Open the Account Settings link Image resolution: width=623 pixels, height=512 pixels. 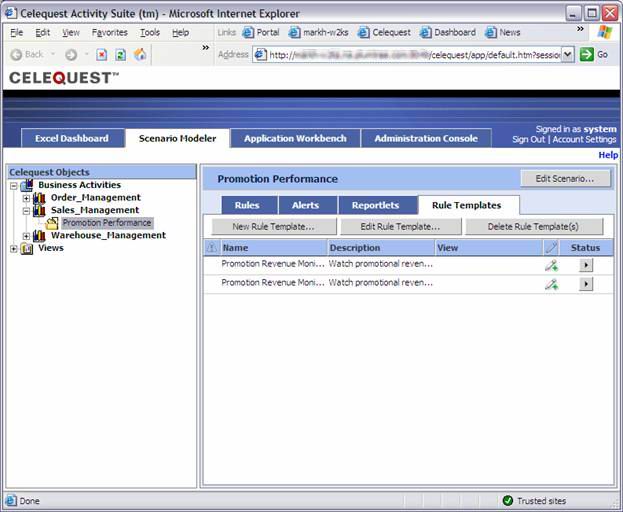point(584,139)
